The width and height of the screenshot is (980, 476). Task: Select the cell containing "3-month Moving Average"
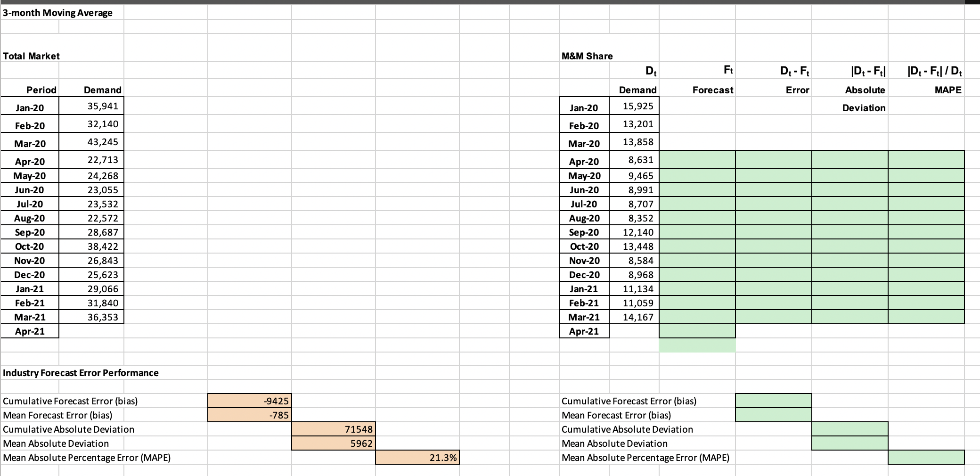coord(57,13)
